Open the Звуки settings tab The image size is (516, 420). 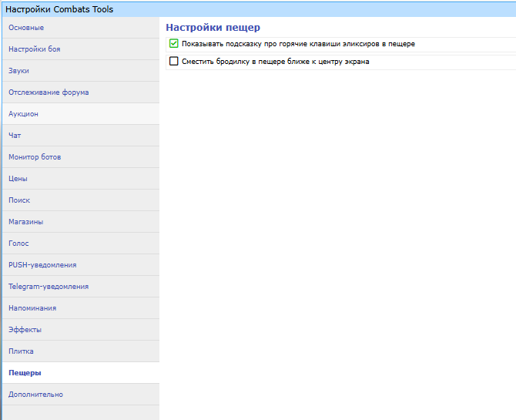coord(19,71)
